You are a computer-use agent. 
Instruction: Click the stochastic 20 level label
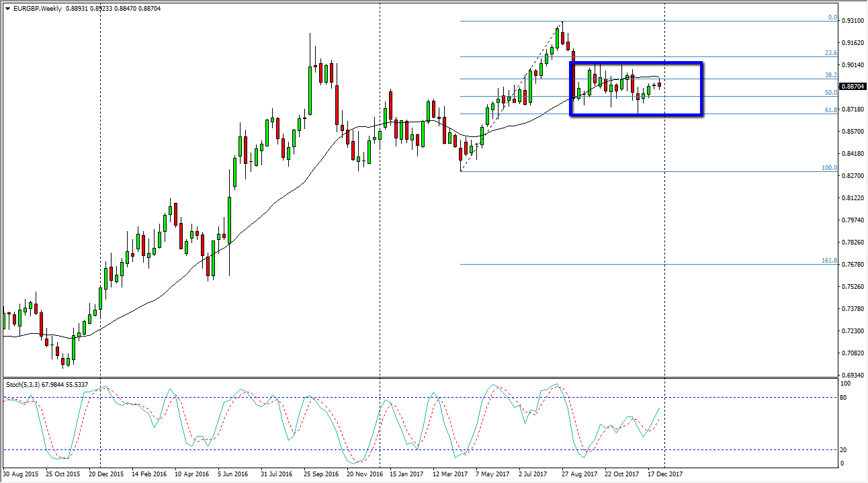[847, 450]
